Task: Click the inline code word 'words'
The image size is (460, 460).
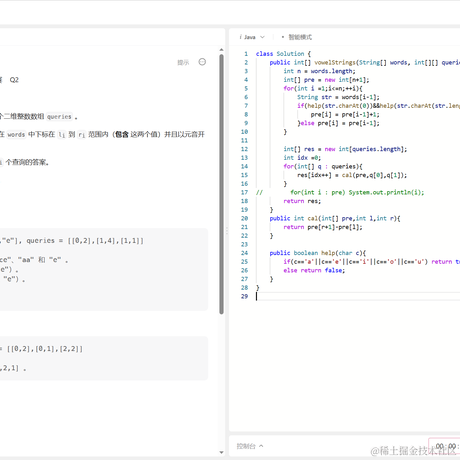Action: [x=16, y=135]
